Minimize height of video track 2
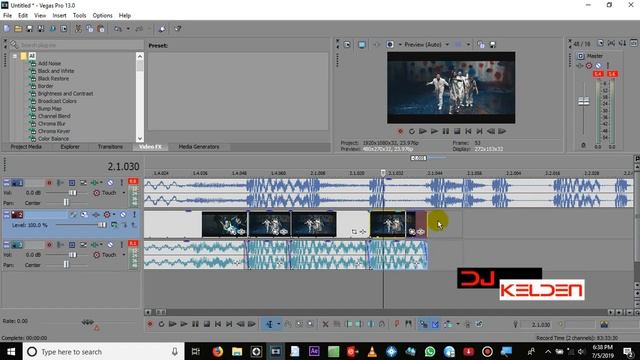The width and height of the screenshot is (640, 360). [x=6, y=214]
